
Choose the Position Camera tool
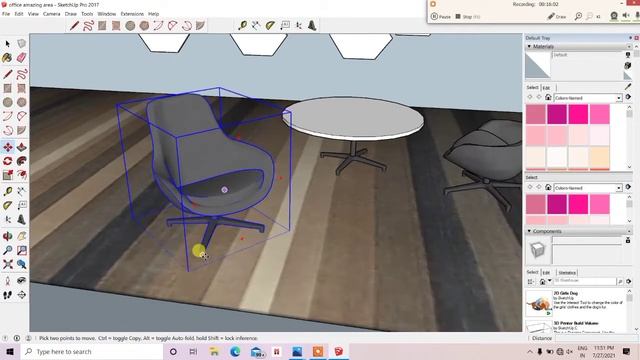click(x=8, y=280)
